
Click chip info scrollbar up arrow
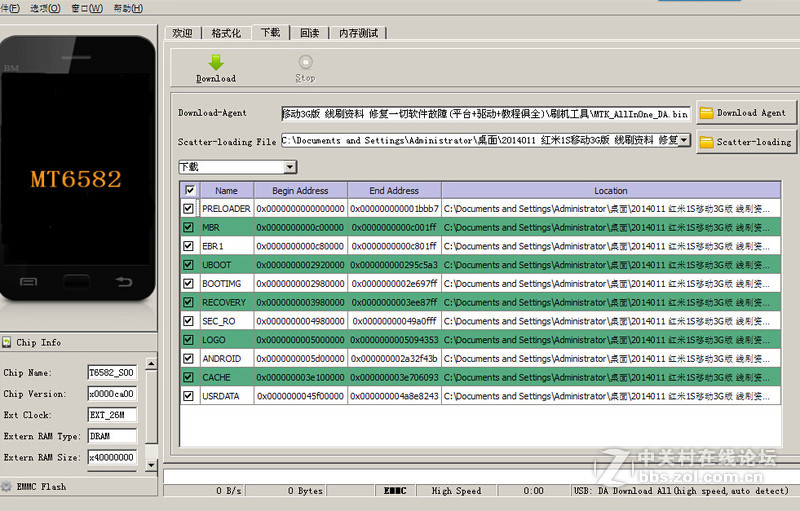pos(151,363)
